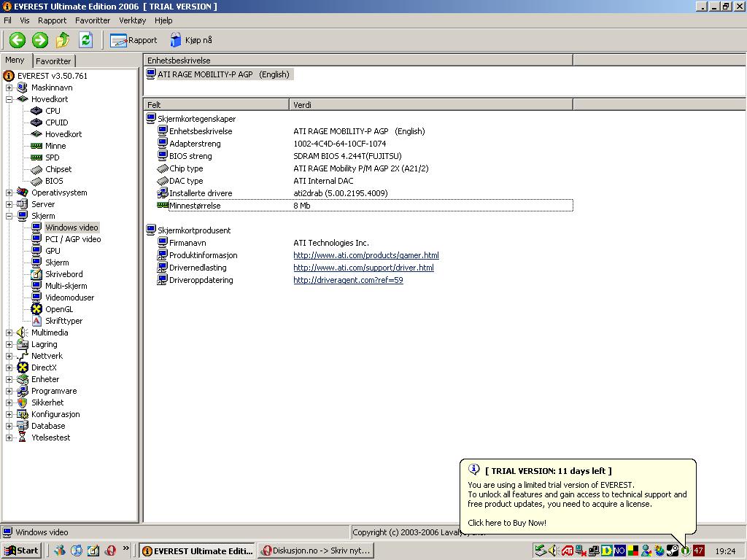
Task: Click the Skrifttyper font icon
Action: click(x=36, y=321)
